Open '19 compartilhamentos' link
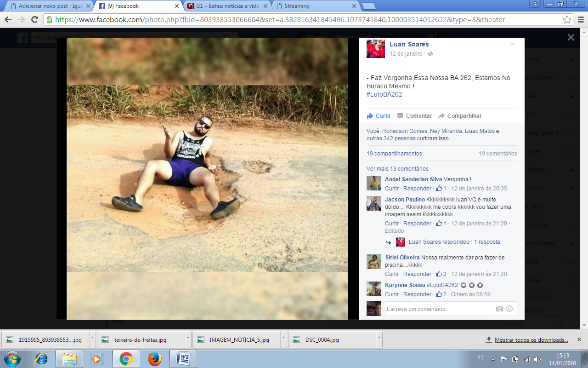Screen dimensions: 588x368 click(394, 154)
